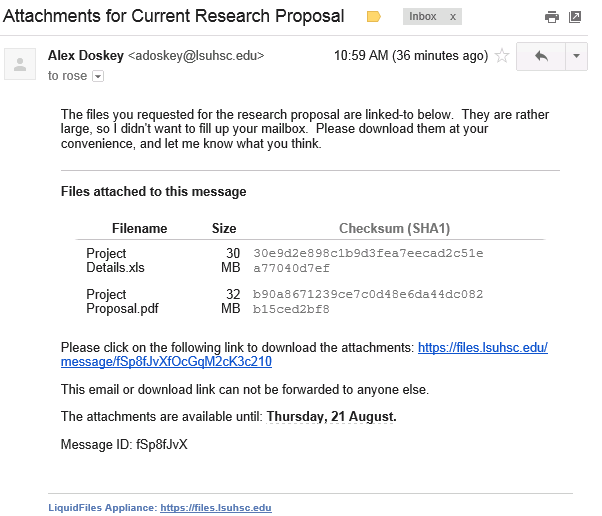Remove the Inbox label with x

click(452, 17)
